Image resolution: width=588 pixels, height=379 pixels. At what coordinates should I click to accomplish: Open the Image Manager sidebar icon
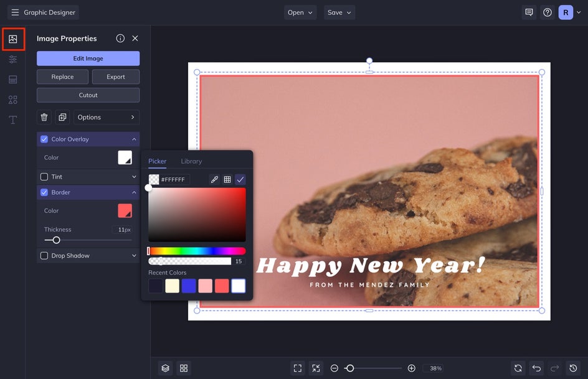tap(13, 39)
